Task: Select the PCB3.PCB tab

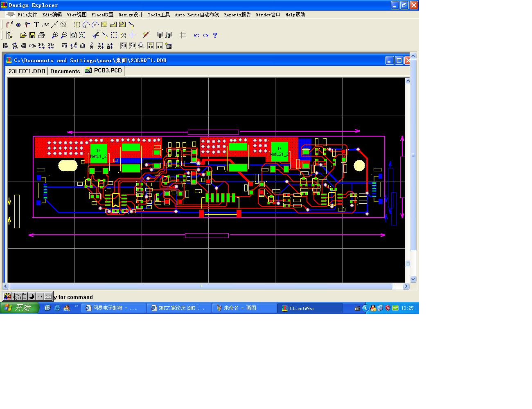Action: pyautogui.click(x=104, y=70)
